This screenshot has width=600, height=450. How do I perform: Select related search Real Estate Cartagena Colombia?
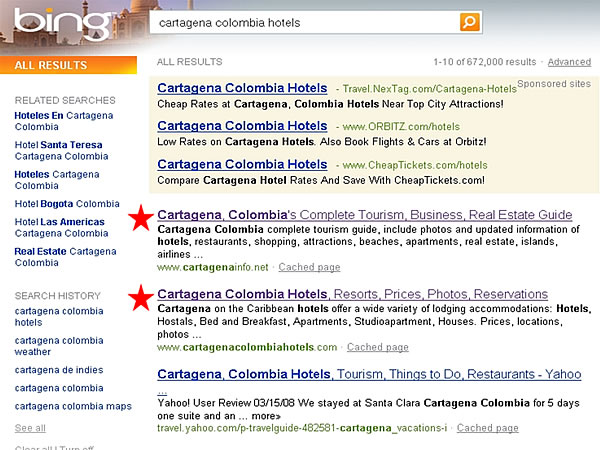point(65,257)
